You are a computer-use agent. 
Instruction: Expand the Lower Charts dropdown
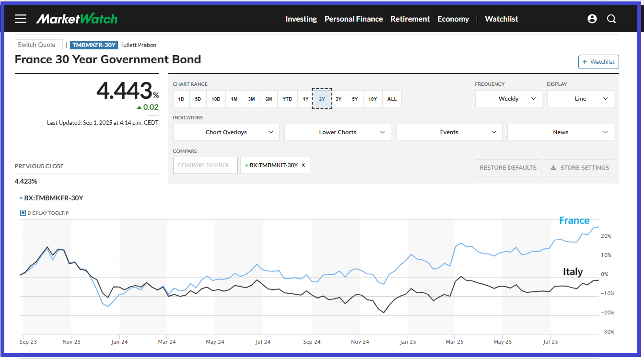338,132
